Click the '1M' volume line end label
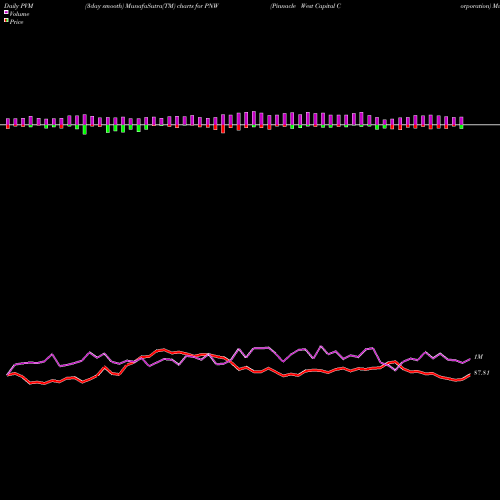The width and height of the screenshot is (500, 500). tap(478, 357)
